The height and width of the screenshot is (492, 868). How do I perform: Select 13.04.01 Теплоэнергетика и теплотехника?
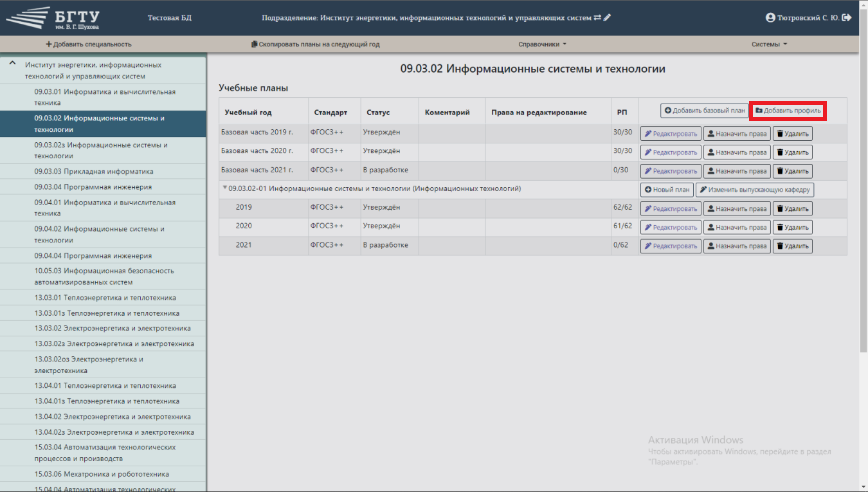tap(103, 386)
